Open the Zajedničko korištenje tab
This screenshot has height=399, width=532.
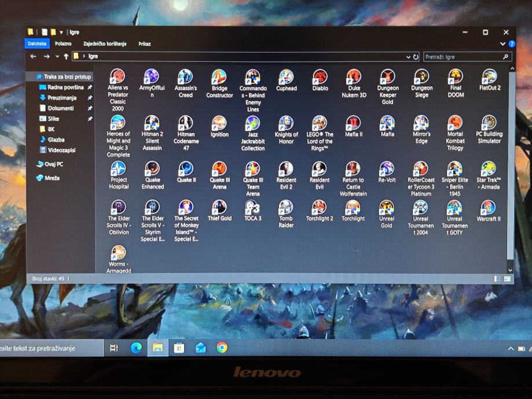click(x=105, y=44)
